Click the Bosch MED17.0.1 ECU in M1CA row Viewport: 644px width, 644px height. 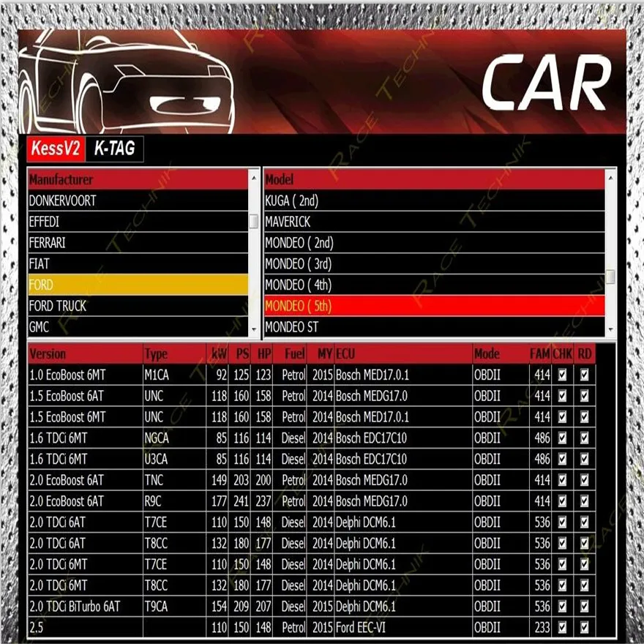403,375
